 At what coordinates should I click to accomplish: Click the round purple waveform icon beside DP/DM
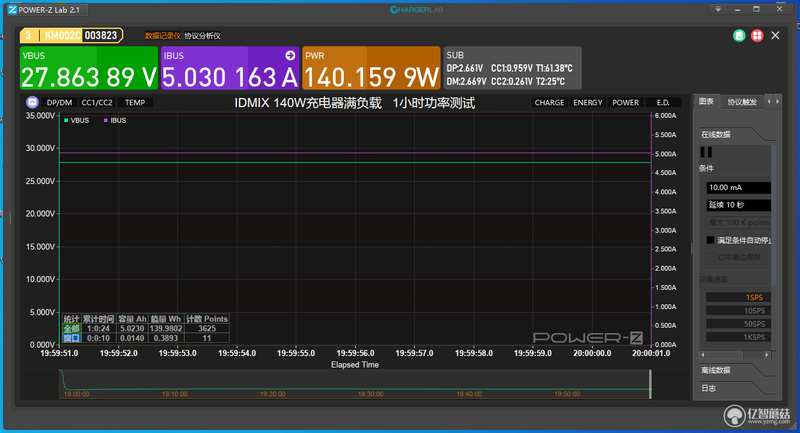click(x=32, y=103)
